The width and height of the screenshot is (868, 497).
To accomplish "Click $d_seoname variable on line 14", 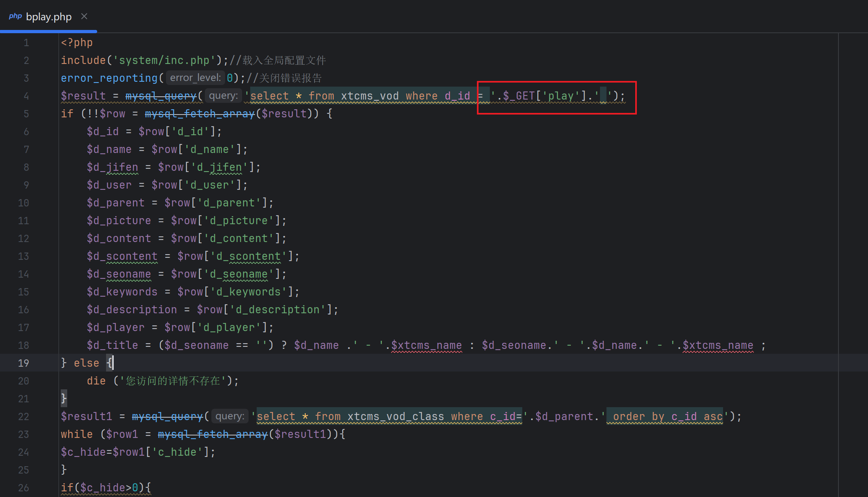I will coord(119,274).
